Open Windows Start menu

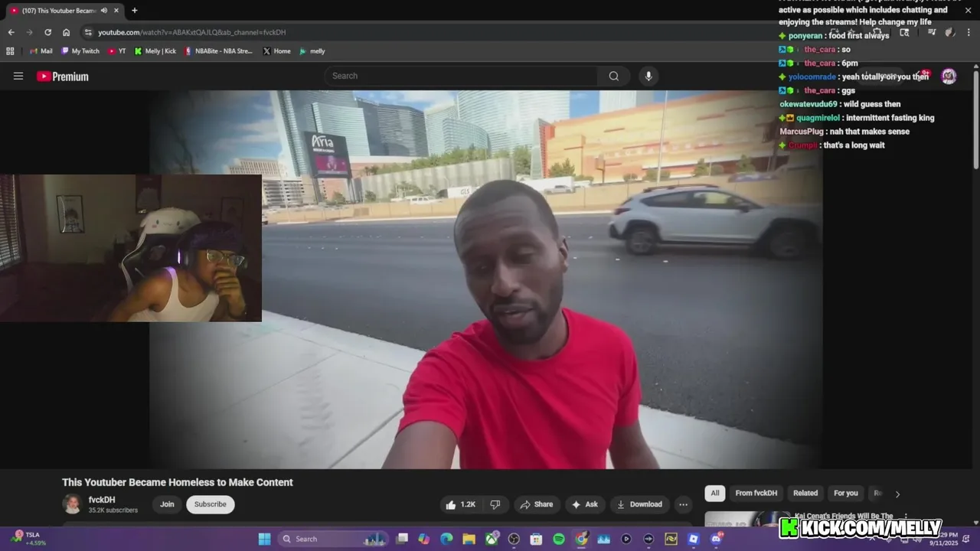coord(264,539)
